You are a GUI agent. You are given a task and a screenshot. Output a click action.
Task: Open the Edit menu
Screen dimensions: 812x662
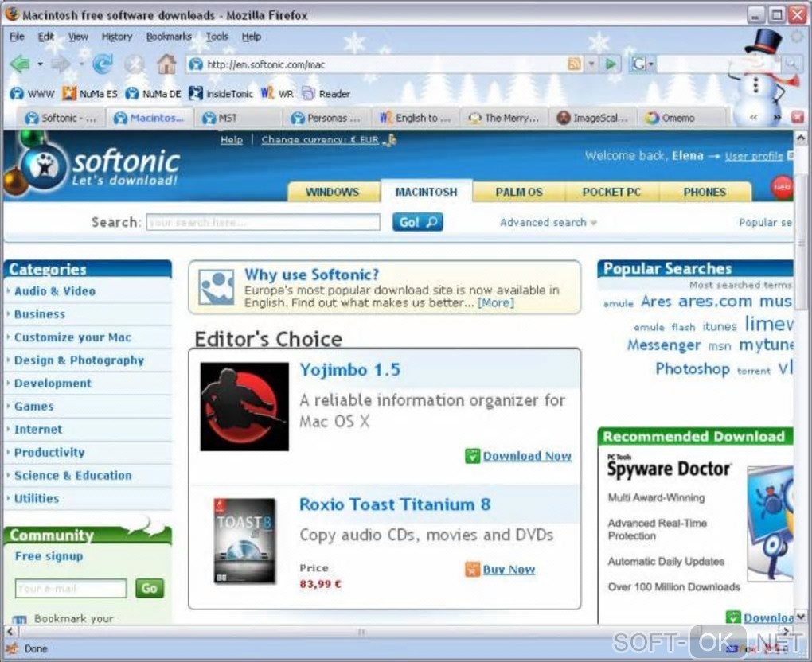tap(45, 37)
